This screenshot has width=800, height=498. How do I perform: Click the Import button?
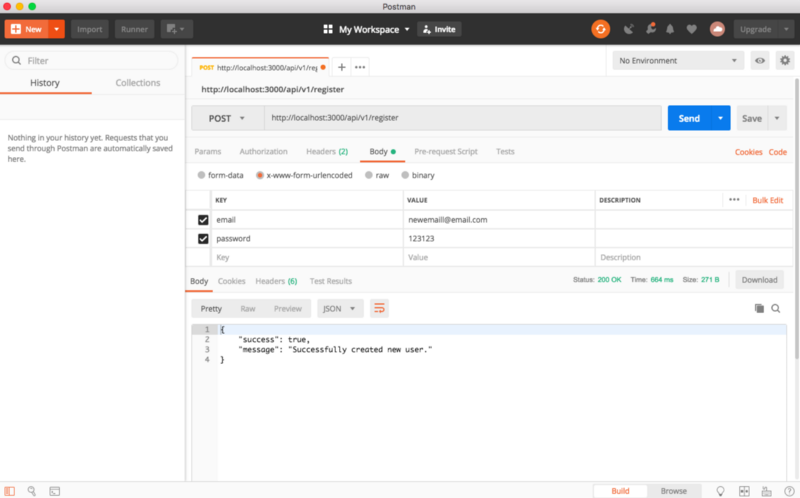point(90,29)
